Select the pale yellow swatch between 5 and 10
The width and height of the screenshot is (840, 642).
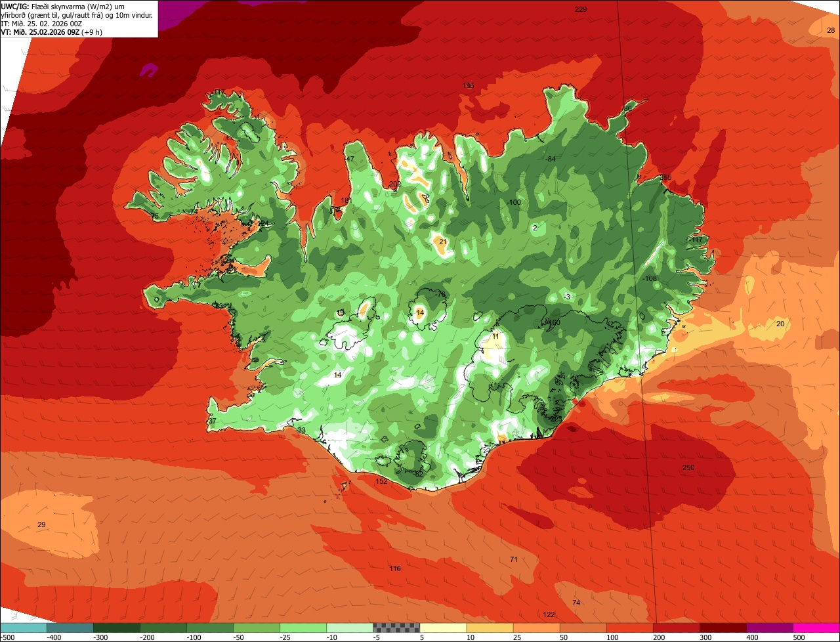click(x=443, y=628)
